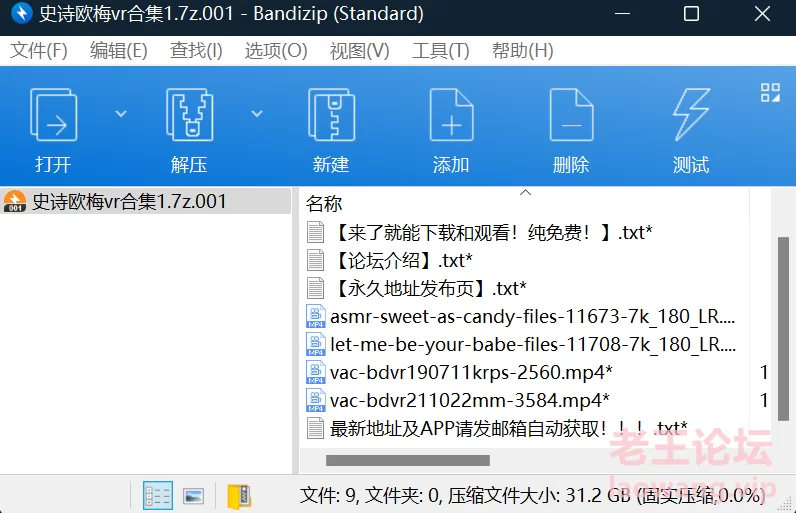This screenshot has height=513, width=796.
Task: Minimize the Bandizip window
Action: [622, 14]
